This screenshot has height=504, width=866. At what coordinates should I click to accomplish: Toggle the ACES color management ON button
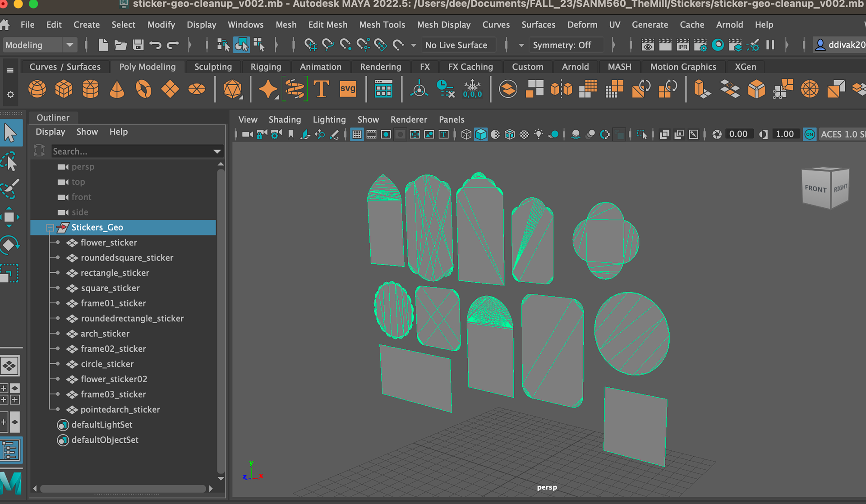click(x=810, y=134)
